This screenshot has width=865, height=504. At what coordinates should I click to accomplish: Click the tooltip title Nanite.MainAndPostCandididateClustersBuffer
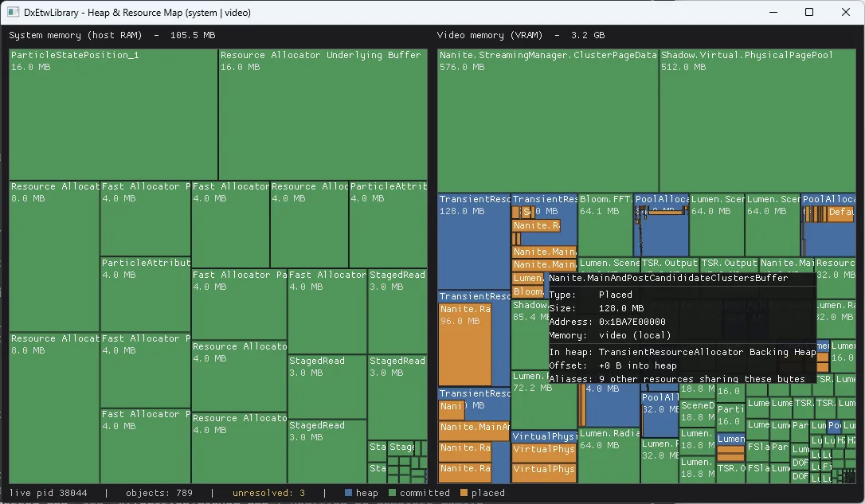(668, 278)
